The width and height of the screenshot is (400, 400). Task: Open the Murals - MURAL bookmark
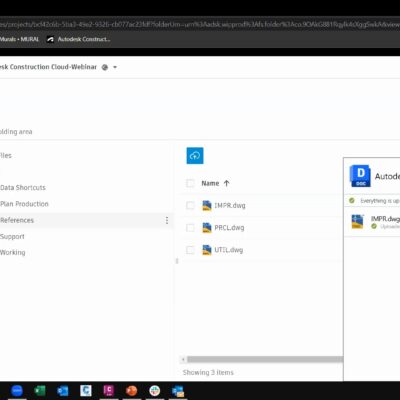click(x=19, y=39)
